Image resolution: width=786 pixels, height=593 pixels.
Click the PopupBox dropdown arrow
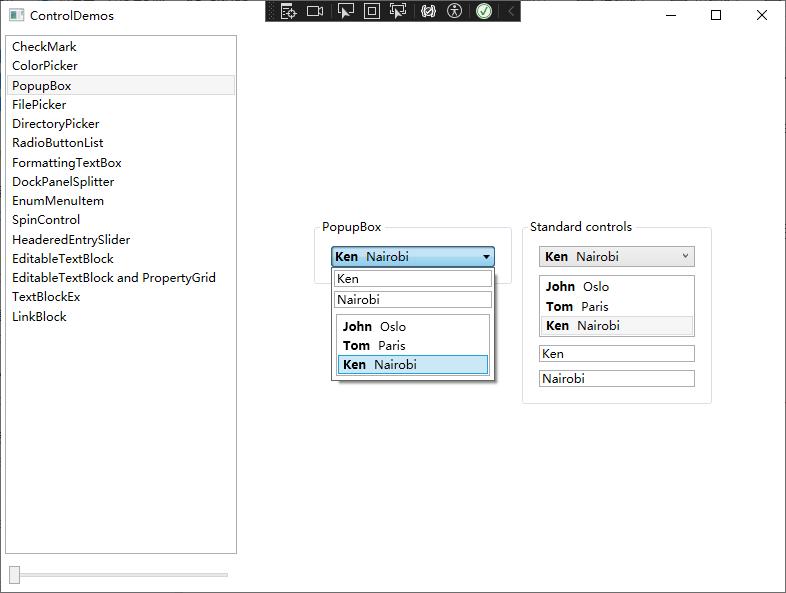tap(486, 257)
